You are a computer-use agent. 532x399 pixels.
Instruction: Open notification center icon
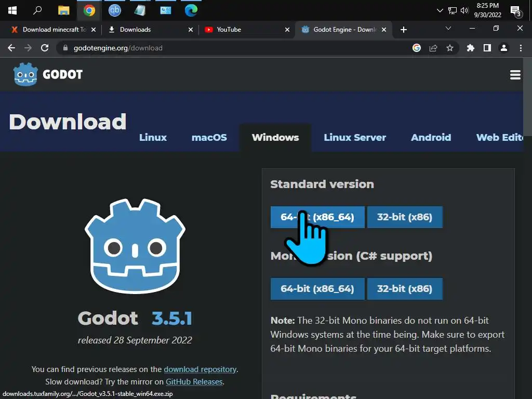coord(515,11)
